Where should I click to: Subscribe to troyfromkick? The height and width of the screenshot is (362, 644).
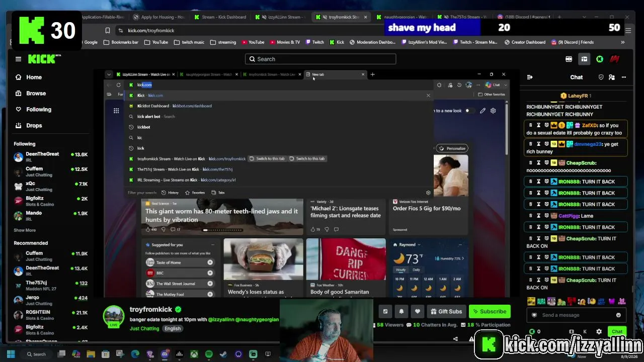click(x=490, y=311)
